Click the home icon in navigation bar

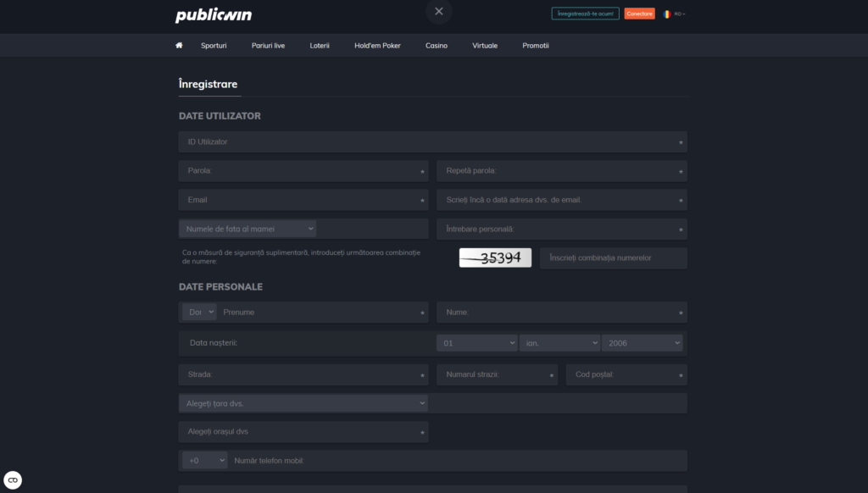click(179, 46)
